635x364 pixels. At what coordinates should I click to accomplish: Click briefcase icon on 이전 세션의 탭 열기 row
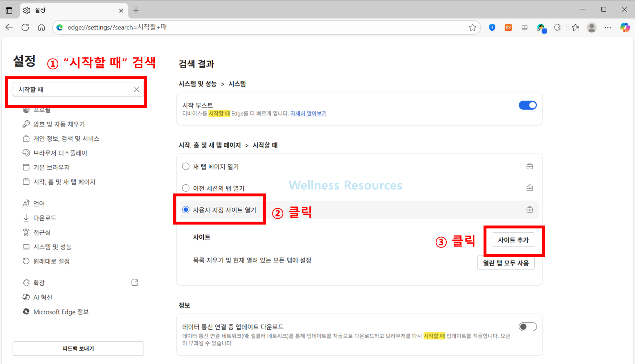point(530,188)
